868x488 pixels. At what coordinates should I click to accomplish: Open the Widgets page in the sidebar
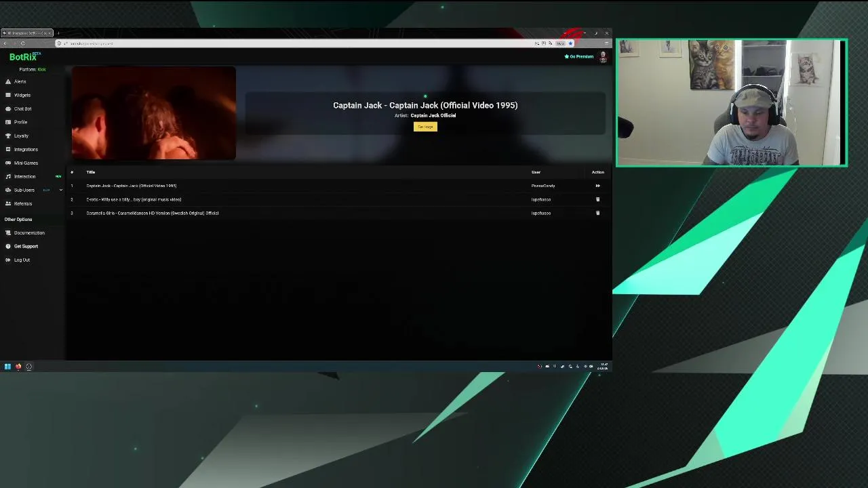[x=22, y=95]
